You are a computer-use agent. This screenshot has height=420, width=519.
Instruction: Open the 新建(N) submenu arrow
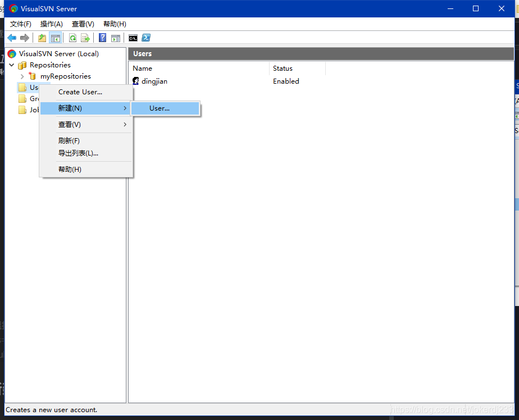pyautogui.click(x=125, y=108)
